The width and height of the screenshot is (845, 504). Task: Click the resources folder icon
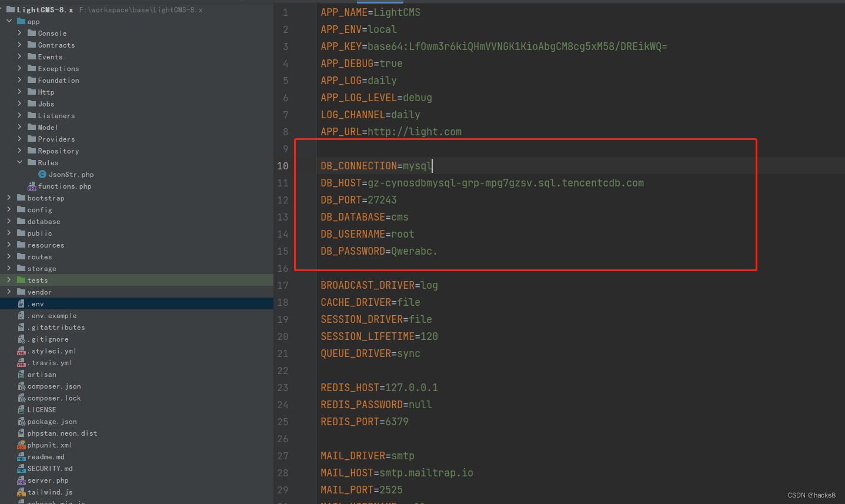(x=21, y=245)
